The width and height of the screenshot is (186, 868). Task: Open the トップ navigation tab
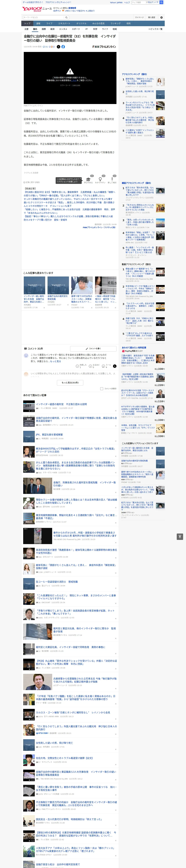point(27,24)
